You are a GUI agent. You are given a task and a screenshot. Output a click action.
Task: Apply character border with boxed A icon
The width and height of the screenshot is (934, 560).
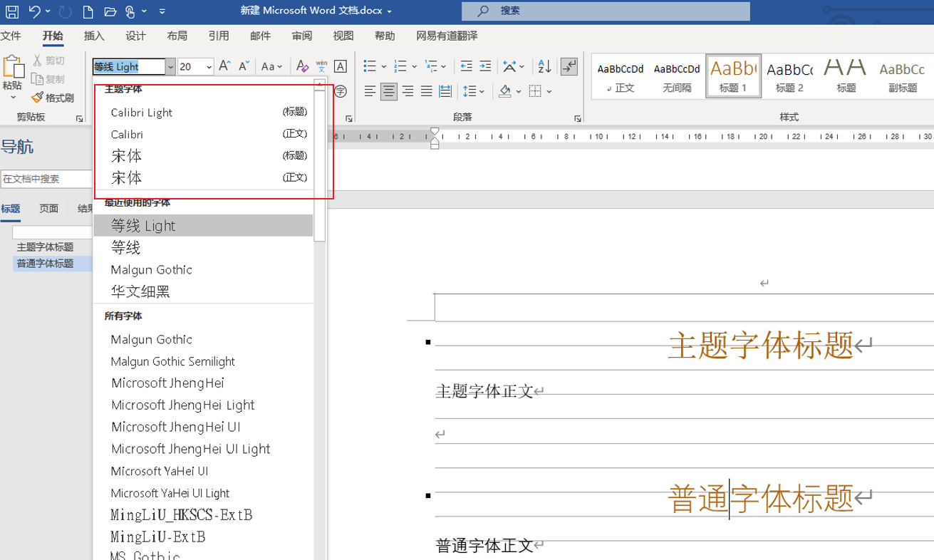pyautogui.click(x=341, y=66)
